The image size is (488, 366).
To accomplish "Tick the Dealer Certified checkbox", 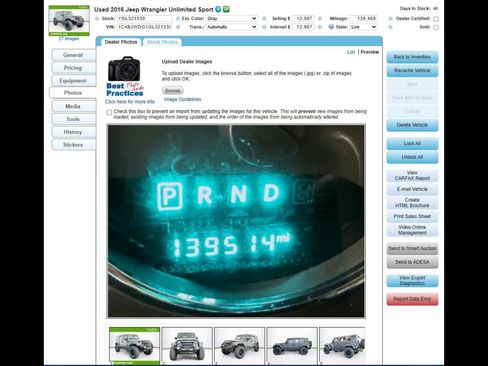I will 436,19.
